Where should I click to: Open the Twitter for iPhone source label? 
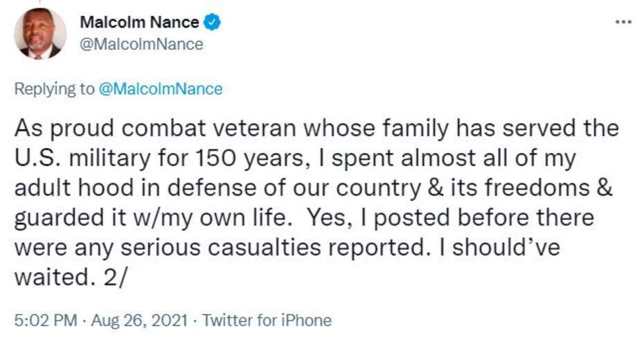click(268, 320)
